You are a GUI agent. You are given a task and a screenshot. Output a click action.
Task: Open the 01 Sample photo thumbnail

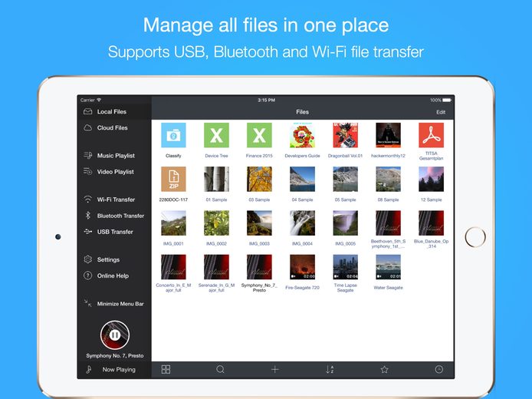tap(216, 179)
